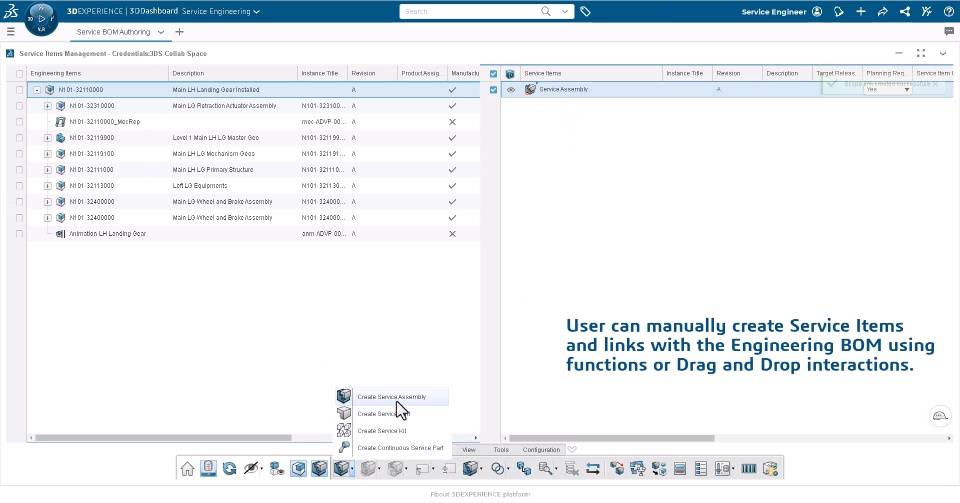
Task: Expand the N101-32310000 tree node
Action: (x=48, y=106)
